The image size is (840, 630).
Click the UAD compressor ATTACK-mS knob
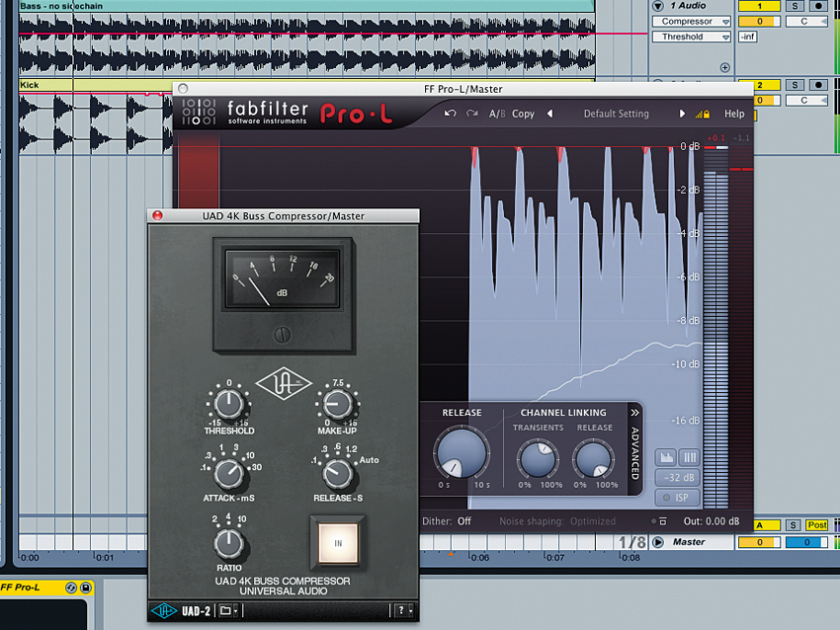pos(228,473)
